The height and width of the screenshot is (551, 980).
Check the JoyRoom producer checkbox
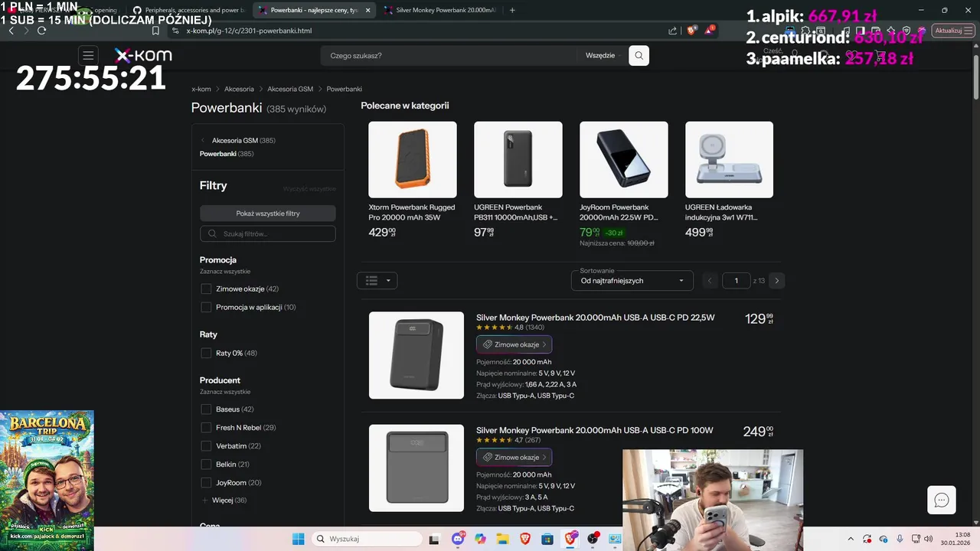[206, 483]
